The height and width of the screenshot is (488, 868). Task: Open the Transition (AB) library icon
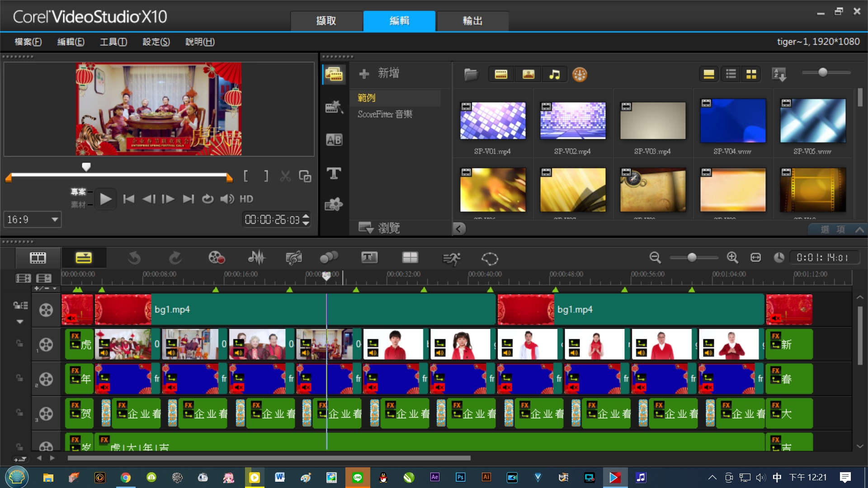point(334,140)
